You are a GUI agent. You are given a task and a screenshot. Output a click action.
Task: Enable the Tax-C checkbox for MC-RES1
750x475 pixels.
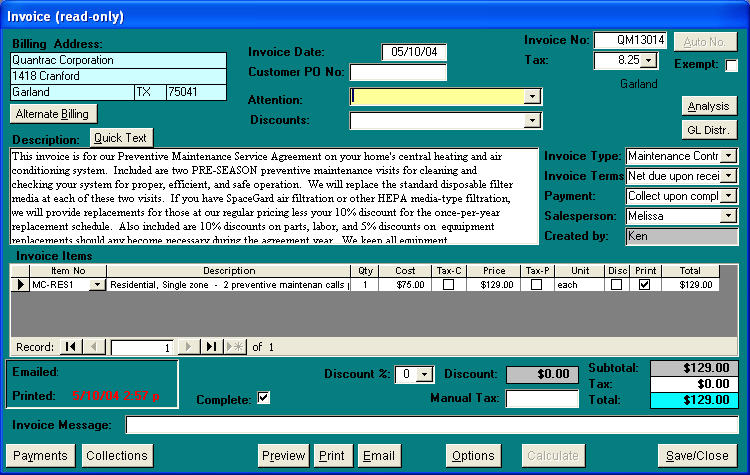click(x=448, y=285)
